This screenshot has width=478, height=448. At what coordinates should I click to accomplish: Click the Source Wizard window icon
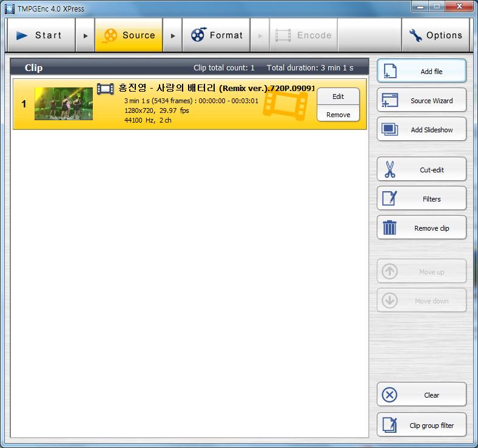(390, 100)
